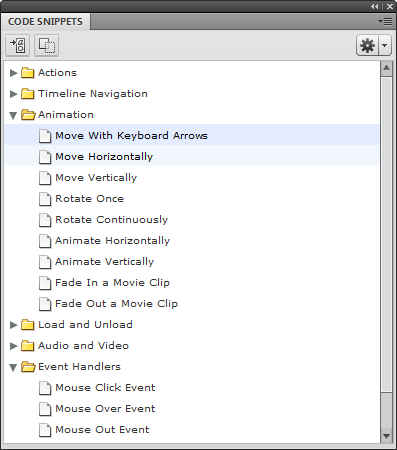Select the Code Snippets tab

tap(45, 22)
